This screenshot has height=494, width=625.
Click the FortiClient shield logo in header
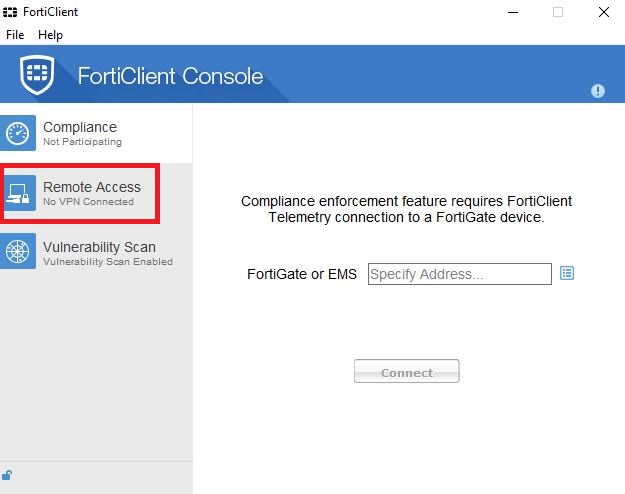[37, 75]
